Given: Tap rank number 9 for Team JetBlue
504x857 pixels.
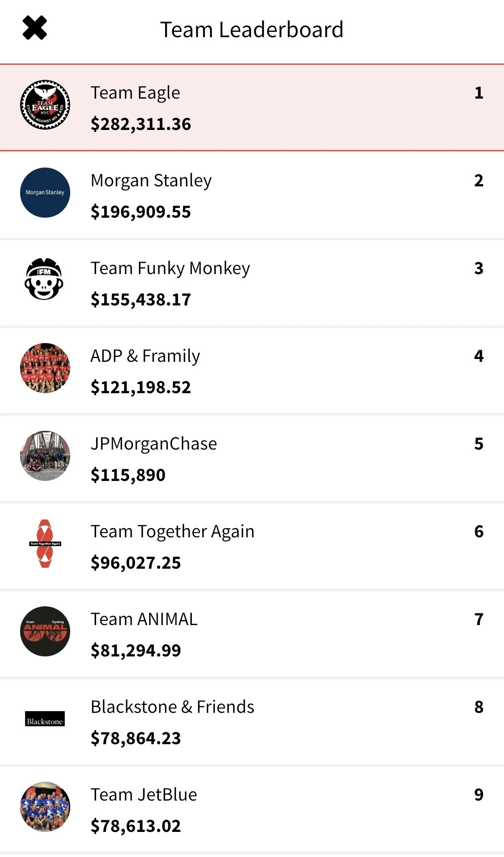Looking at the screenshot, I should (x=479, y=795).
